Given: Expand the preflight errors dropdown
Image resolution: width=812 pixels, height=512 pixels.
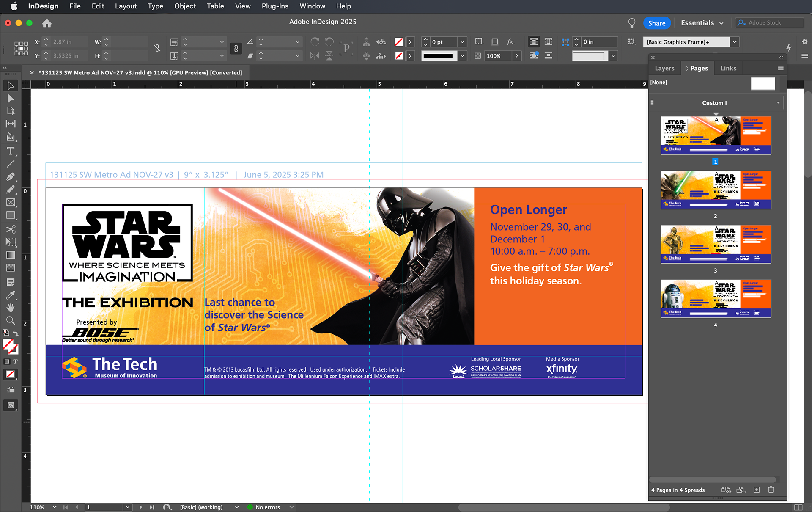Looking at the screenshot, I should 291,507.
